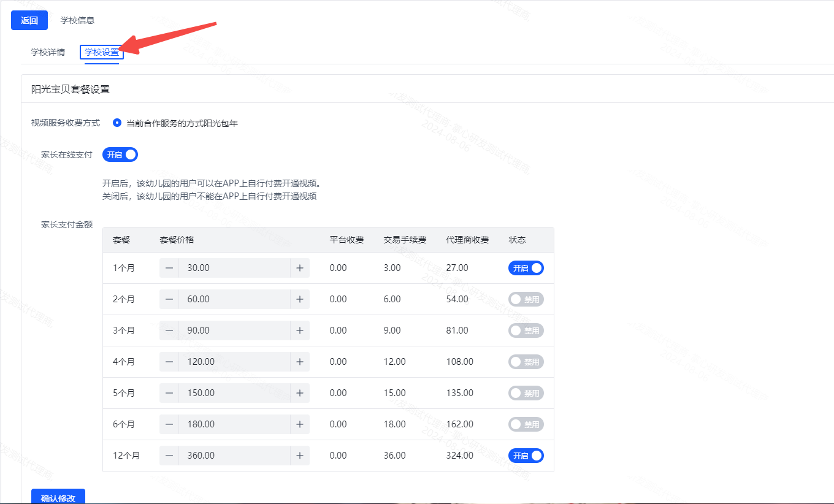Decrease the 1个月 package price
This screenshot has height=504, width=834.
point(169,268)
